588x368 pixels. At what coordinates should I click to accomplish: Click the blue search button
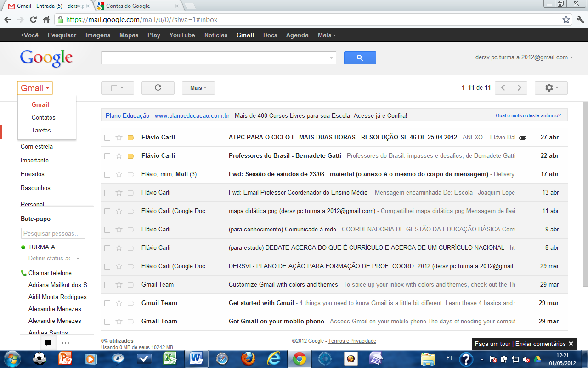(360, 57)
